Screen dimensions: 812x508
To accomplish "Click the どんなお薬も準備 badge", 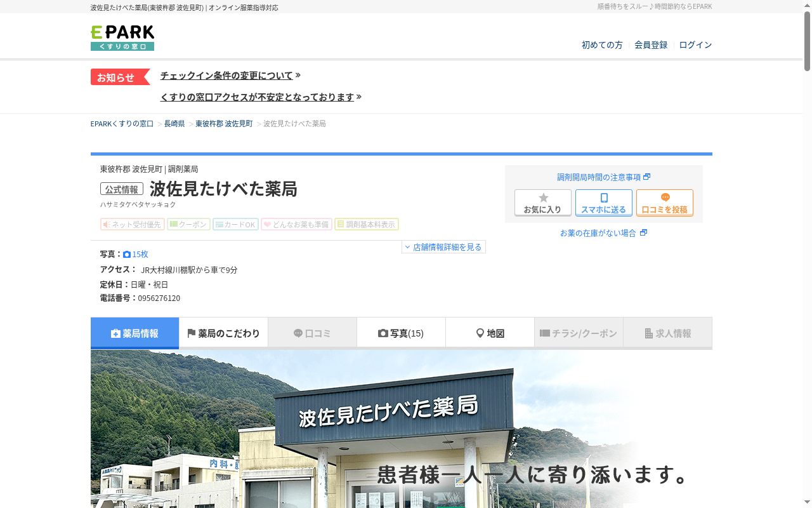I will [x=296, y=224].
